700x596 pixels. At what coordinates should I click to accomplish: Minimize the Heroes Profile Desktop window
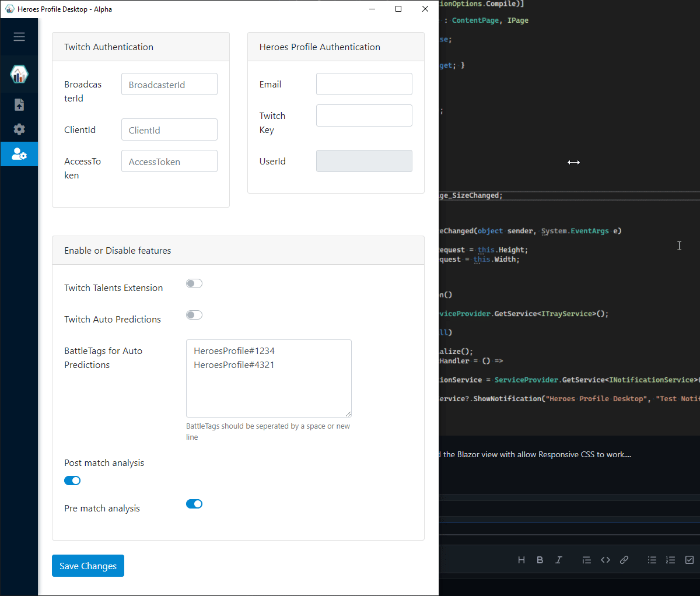point(372,9)
